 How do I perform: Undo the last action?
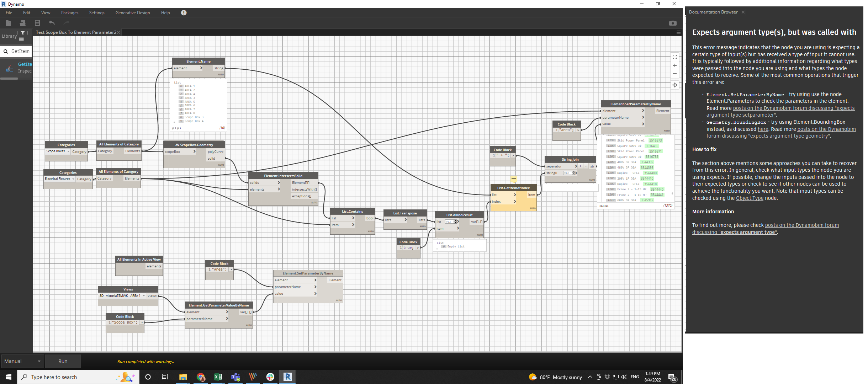(52, 23)
